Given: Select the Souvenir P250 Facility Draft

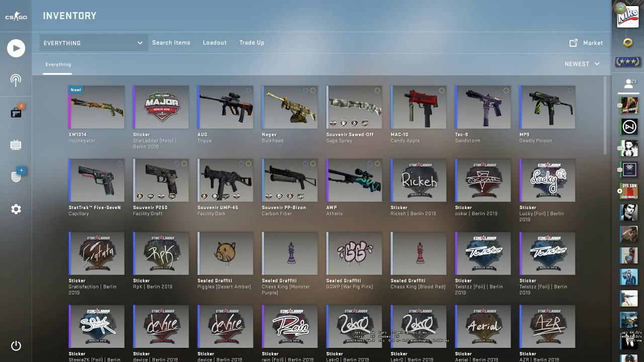Looking at the screenshot, I should pyautogui.click(x=161, y=180).
